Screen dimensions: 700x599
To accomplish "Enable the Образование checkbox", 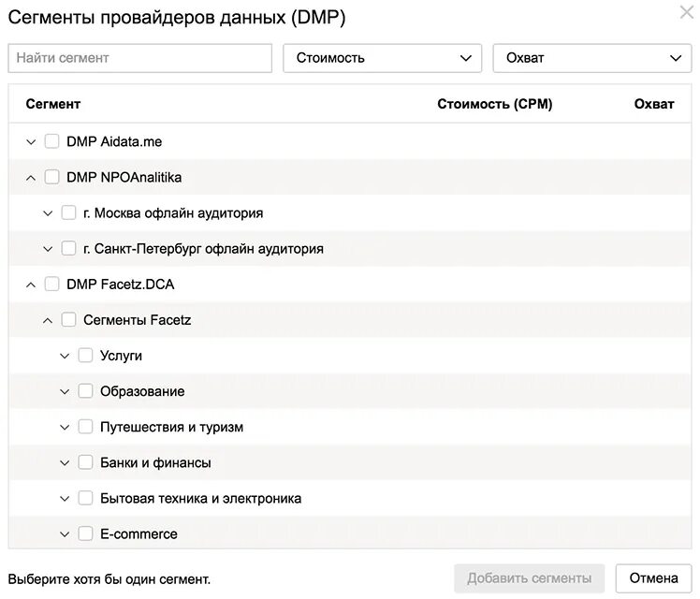I will [86, 391].
